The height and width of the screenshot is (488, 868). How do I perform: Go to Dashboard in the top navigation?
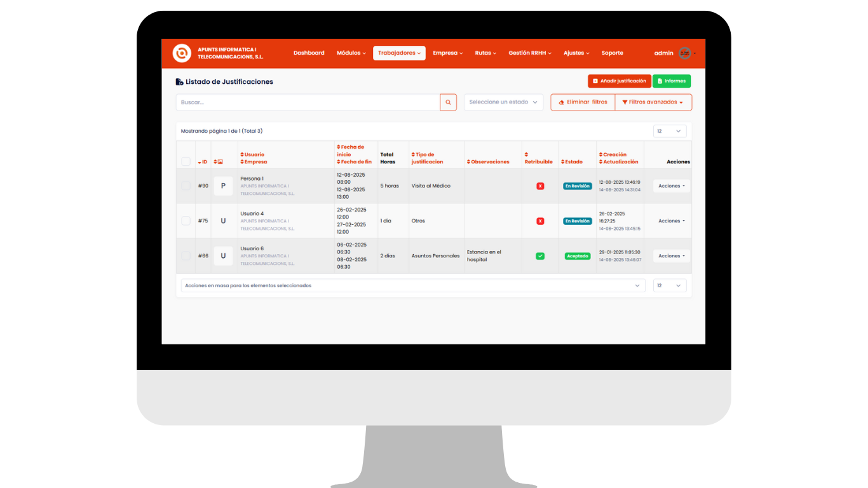(309, 53)
